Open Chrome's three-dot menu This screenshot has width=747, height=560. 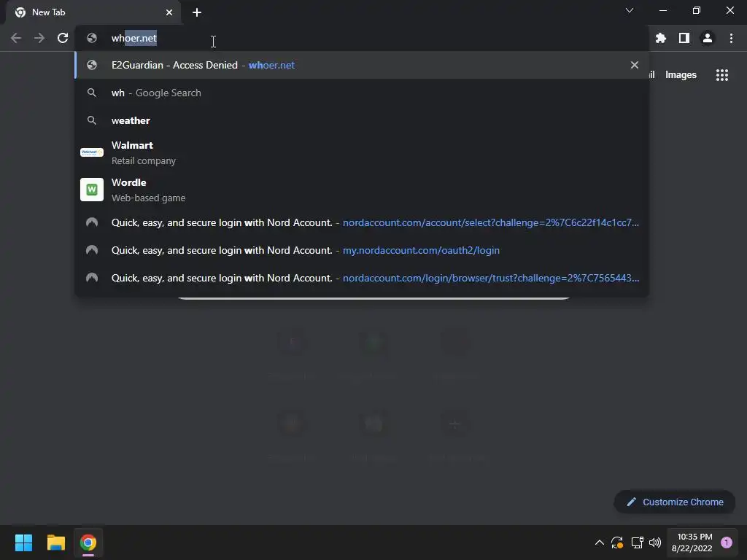731,38
